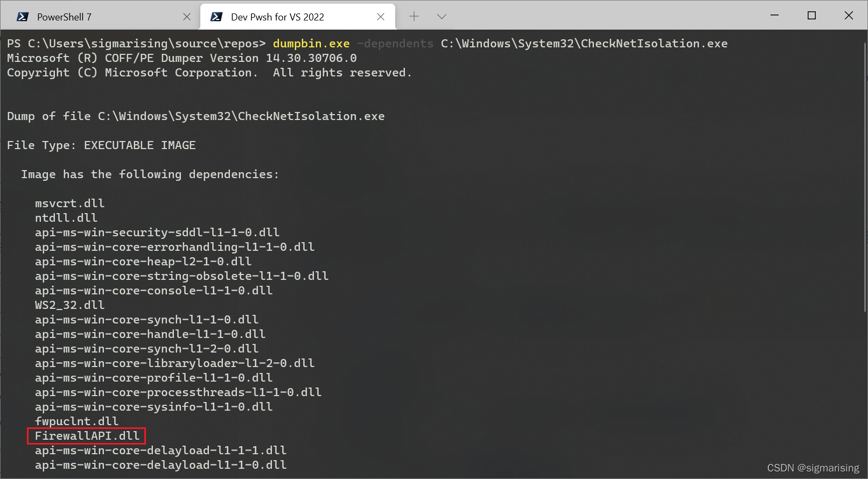Click the msvcrt.dll entry
This screenshot has width=868, height=479.
(70, 203)
